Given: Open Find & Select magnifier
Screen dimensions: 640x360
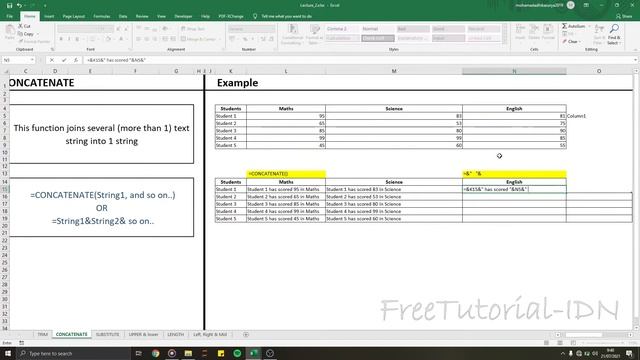Looking at the screenshot, I should pyautogui.click(x=614, y=34).
